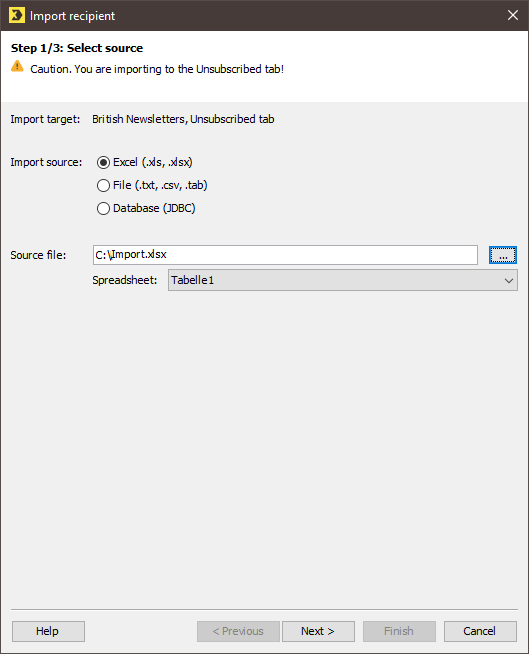Close the Import recipient dialog

coord(513,15)
